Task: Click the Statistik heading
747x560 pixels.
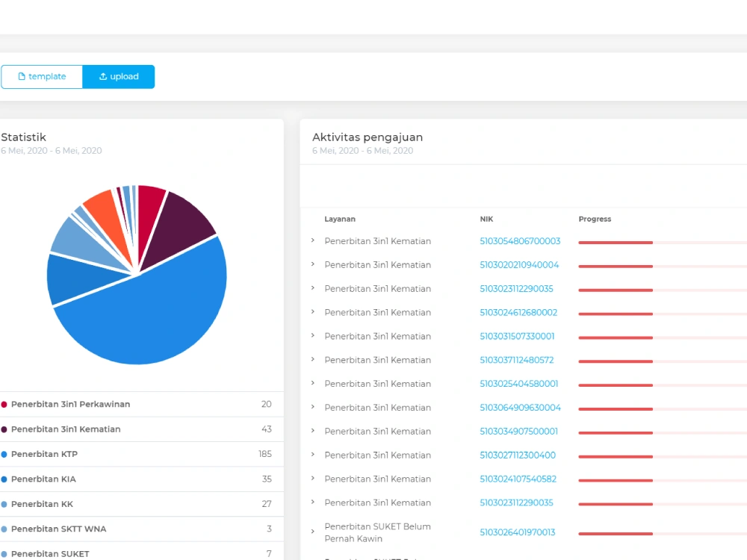Action: tap(23, 137)
